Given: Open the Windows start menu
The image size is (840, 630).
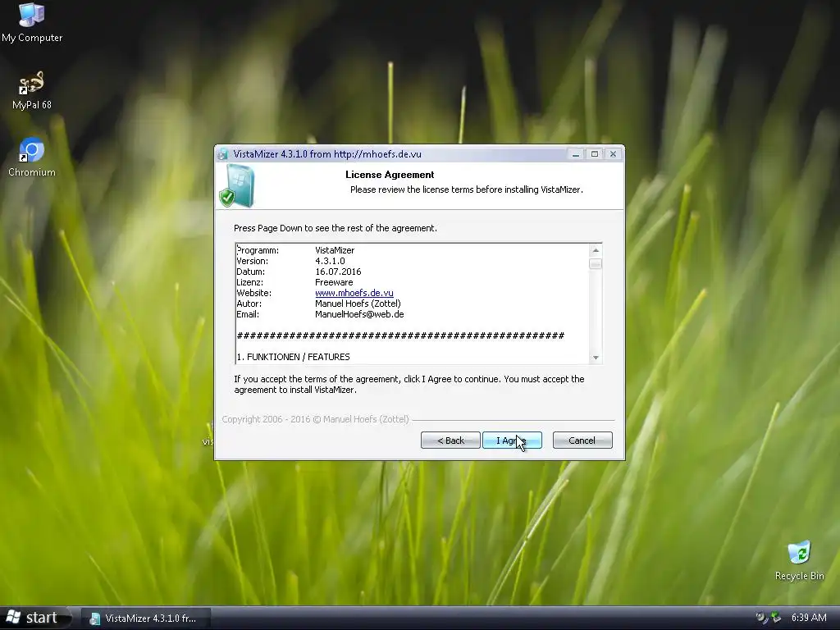Looking at the screenshot, I should (x=34, y=618).
